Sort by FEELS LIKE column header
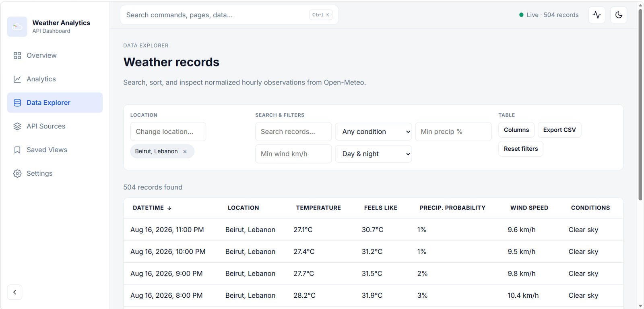Screen dimensions: 644x309 (381, 208)
